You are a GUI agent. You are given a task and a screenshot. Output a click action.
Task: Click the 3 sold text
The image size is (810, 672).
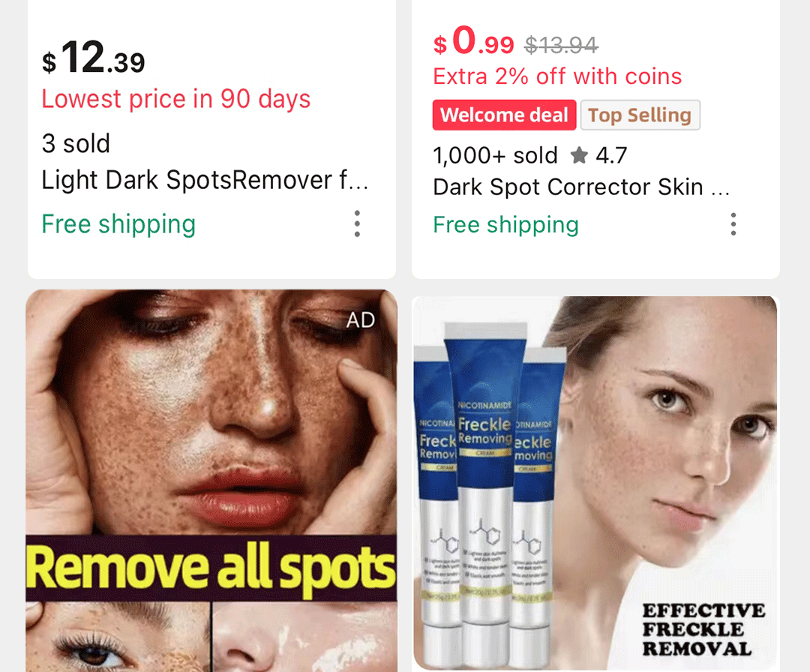coord(76,143)
